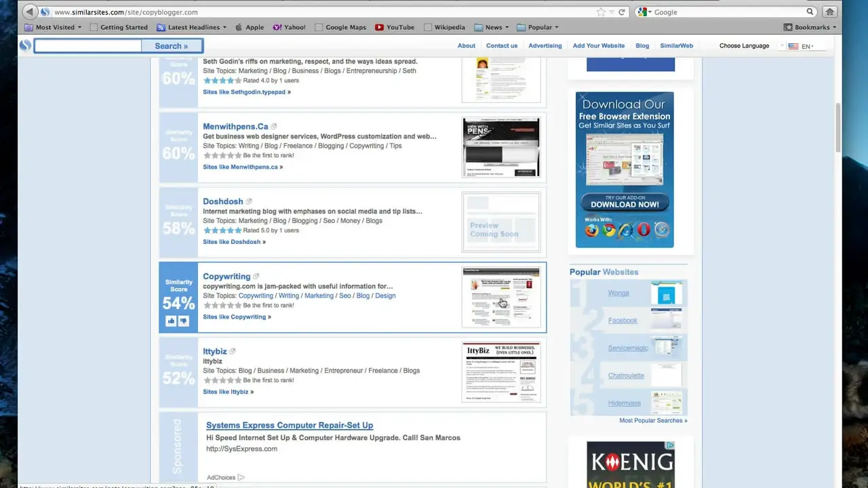
Task: Click the Sites like Menwithpens.ca link
Action: [x=243, y=167]
